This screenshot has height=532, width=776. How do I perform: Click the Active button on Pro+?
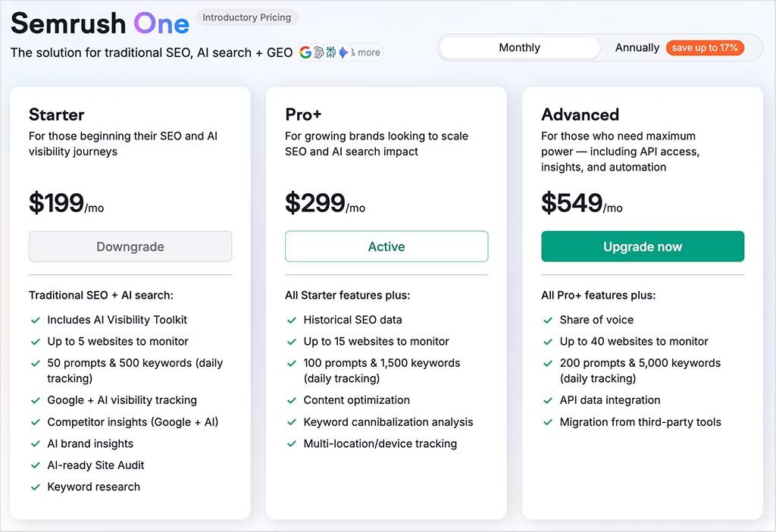[386, 246]
